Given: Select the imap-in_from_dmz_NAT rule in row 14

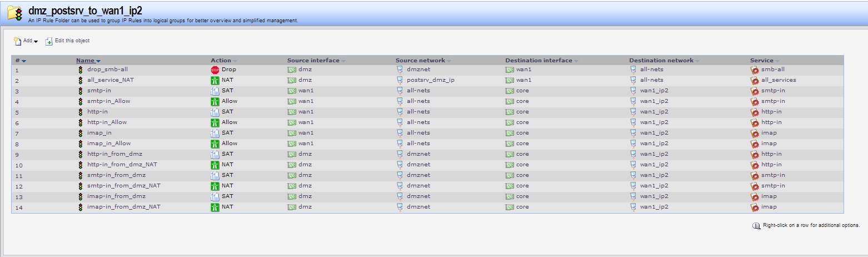Looking at the screenshot, I should coord(123,207).
